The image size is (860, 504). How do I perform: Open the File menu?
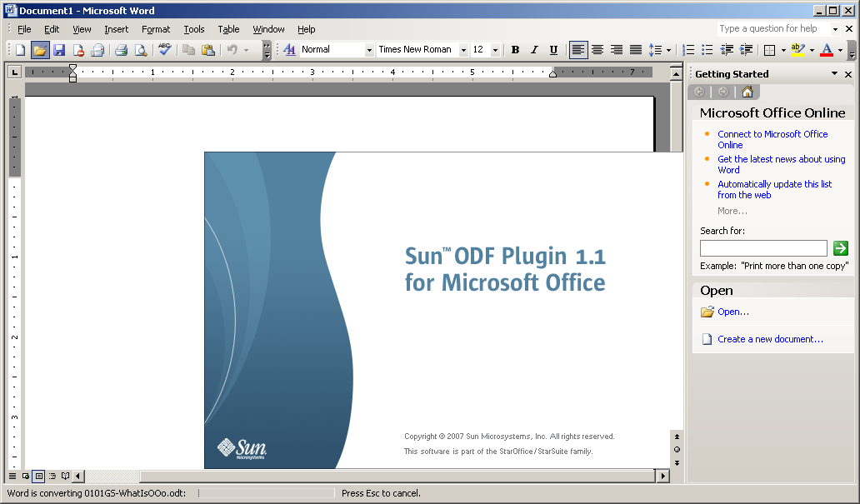tap(24, 29)
